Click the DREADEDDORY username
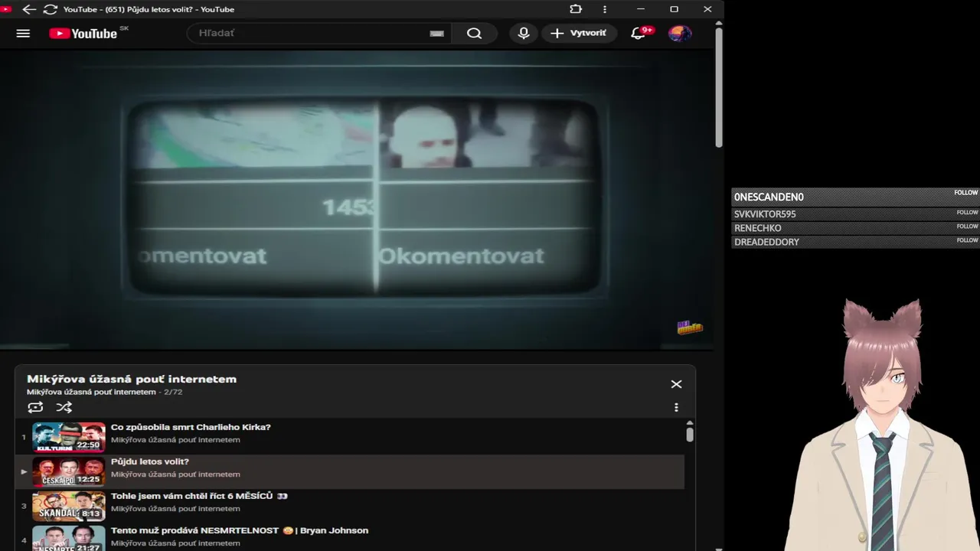Image resolution: width=980 pixels, height=551 pixels. coord(766,242)
